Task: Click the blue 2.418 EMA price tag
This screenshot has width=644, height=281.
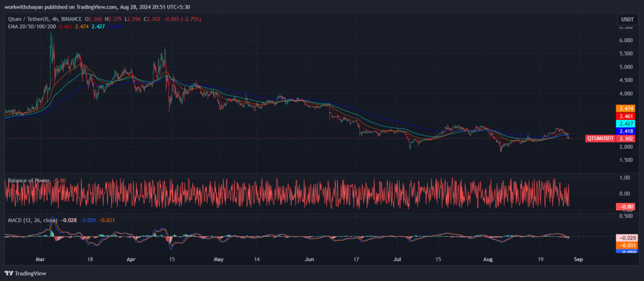Action: [626, 131]
